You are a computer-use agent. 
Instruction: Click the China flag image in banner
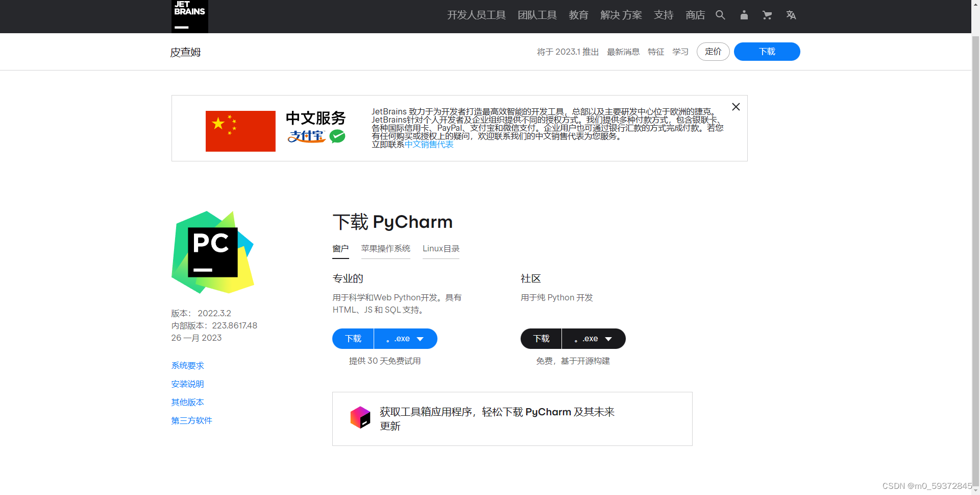[240, 131]
